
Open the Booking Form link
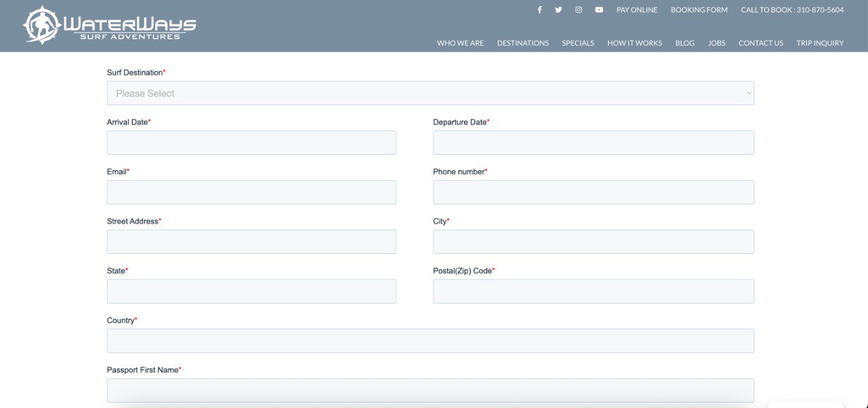coord(699,10)
